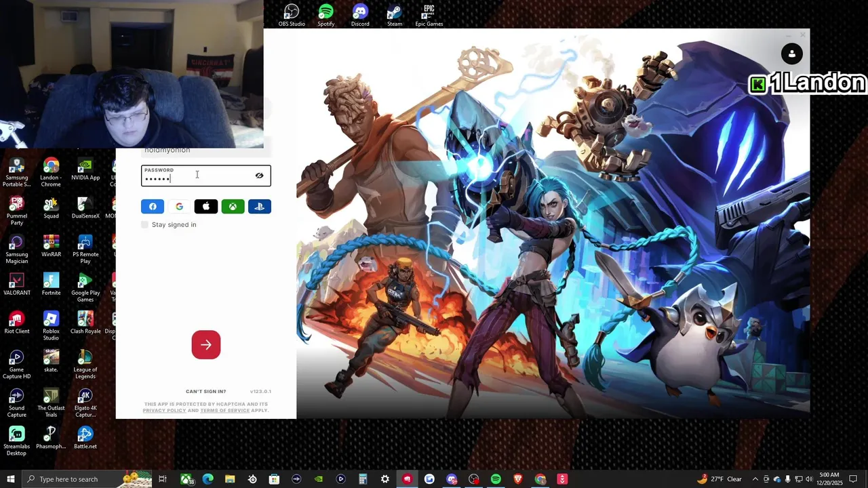Open the Privacy Policy link
The height and width of the screenshot is (488, 868).
[164, 410]
